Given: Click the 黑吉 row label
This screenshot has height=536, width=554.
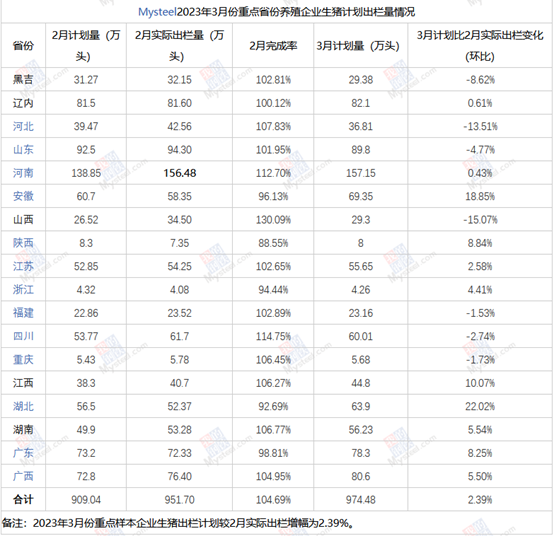Looking at the screenshot, I should 23,79.
